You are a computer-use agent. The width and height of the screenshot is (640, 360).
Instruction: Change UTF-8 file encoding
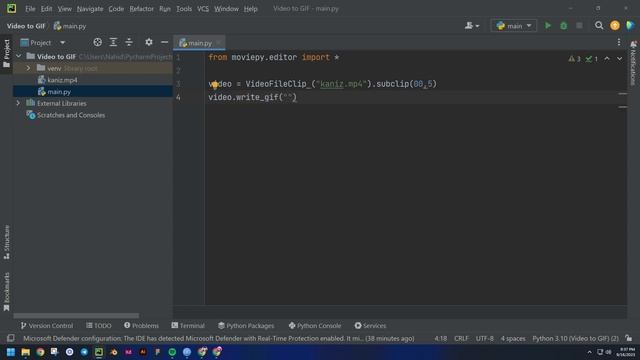(x=484, y=338)
